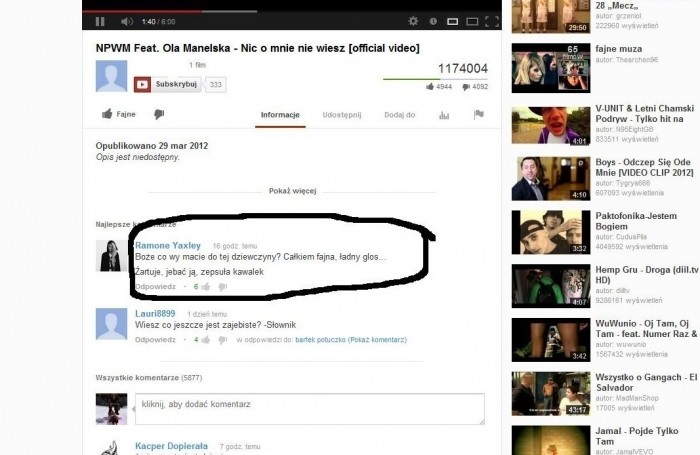Viewport: 700px width, 455px height.
Task: Open the player settings gear
Action: pyautogui.click(x=414, y=21)
